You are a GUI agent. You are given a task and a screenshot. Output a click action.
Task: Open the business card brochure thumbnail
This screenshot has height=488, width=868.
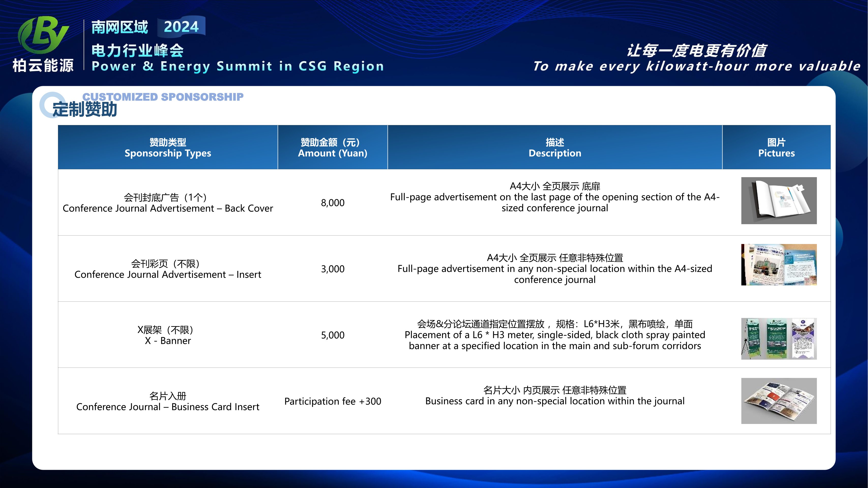pos(779,401)
